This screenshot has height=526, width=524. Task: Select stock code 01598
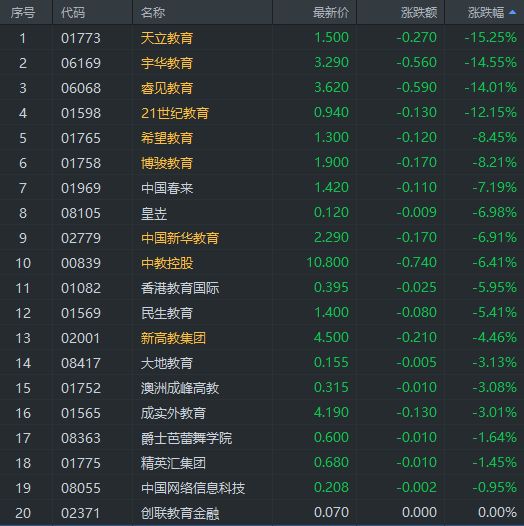click(x=81, y=113)
